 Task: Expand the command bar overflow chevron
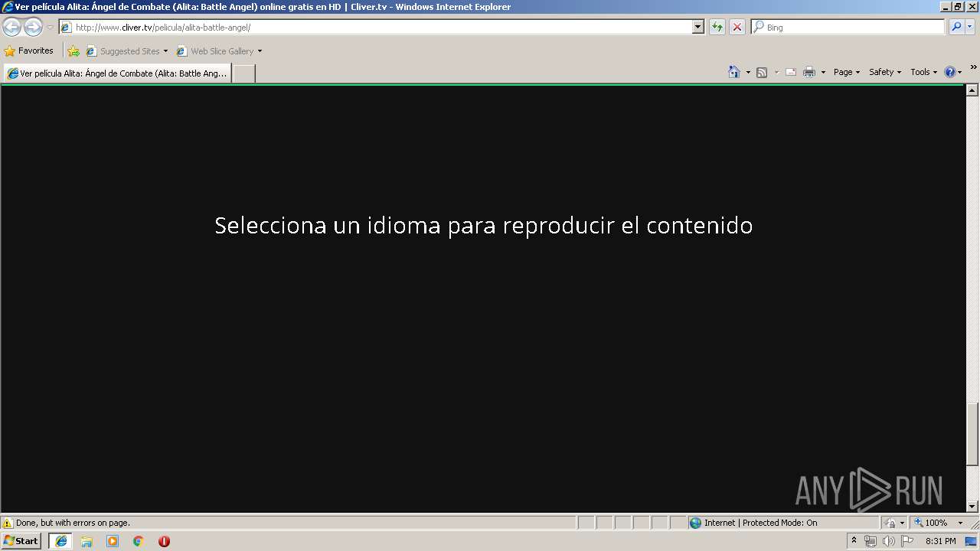(974, 68)
